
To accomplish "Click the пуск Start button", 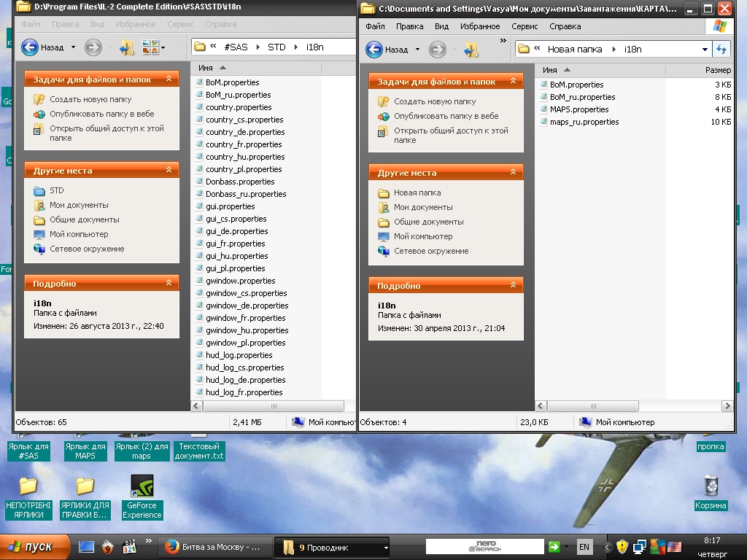I will [x=35, y=547].
